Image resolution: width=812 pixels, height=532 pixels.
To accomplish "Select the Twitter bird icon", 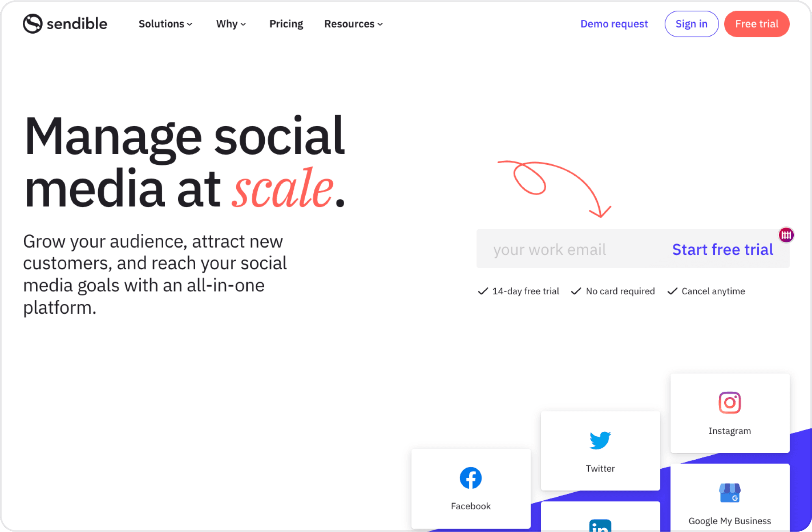I will point(600,441).
